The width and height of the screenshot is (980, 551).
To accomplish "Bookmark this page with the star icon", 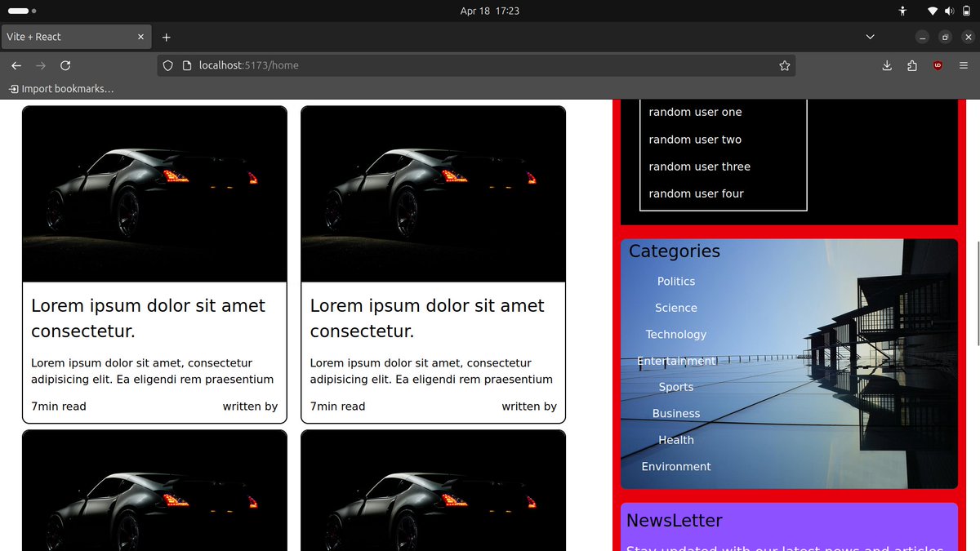I will [785, 65].
